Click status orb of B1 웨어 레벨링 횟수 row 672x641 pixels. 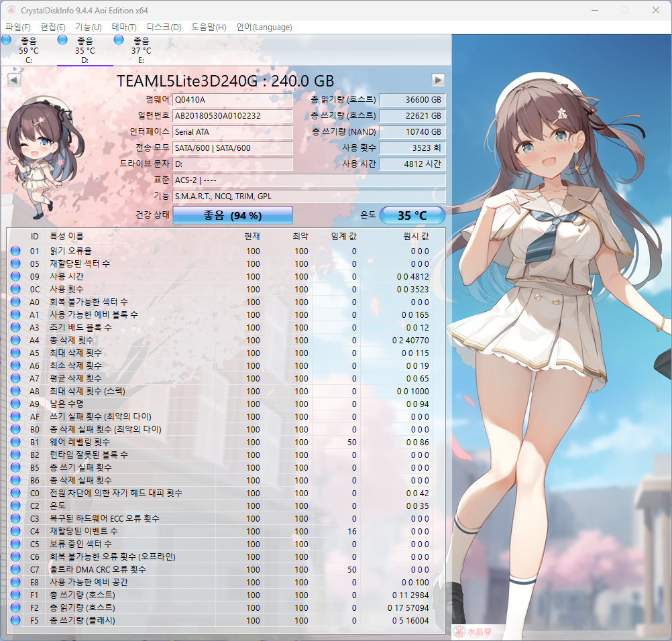[15, 442]
